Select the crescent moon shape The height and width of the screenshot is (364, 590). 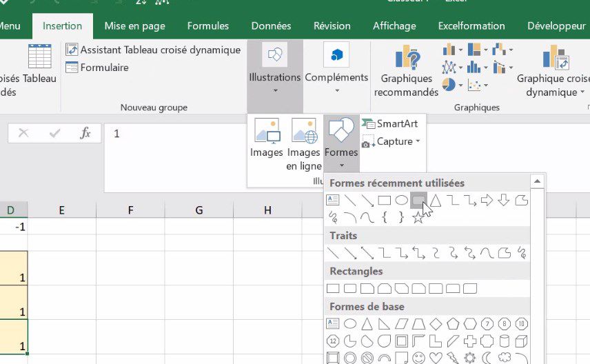(487, 358)
